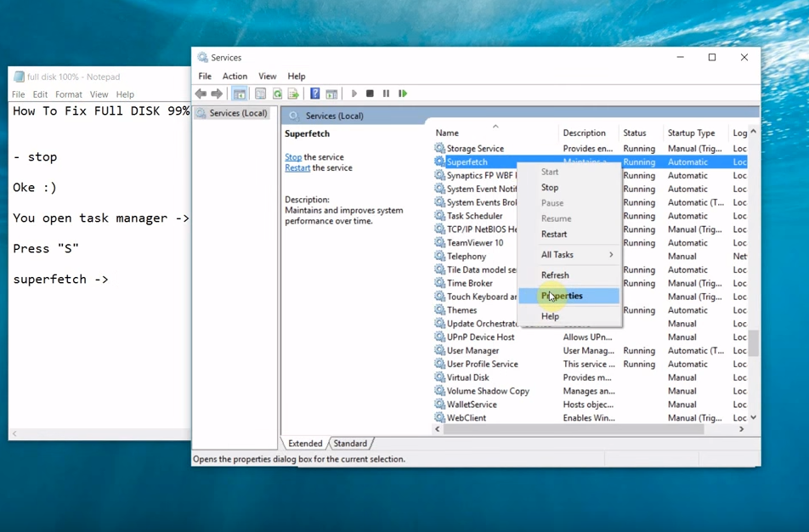This screenshot has width=809, height=532.
Task: Click the 'Stop the service' link
Action: (x=293, y=157)
